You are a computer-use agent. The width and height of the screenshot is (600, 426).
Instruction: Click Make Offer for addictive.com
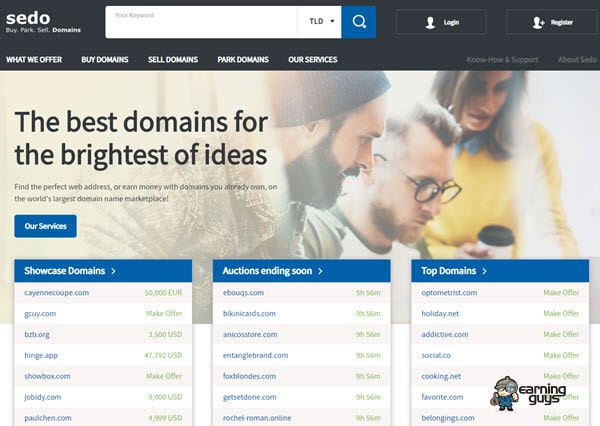pos(561,335)
